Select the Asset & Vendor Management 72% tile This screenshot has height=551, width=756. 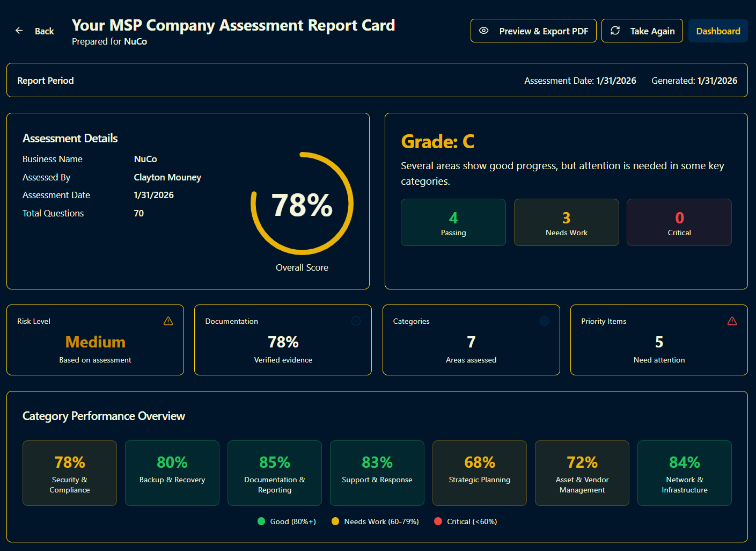tap(582, 473)
